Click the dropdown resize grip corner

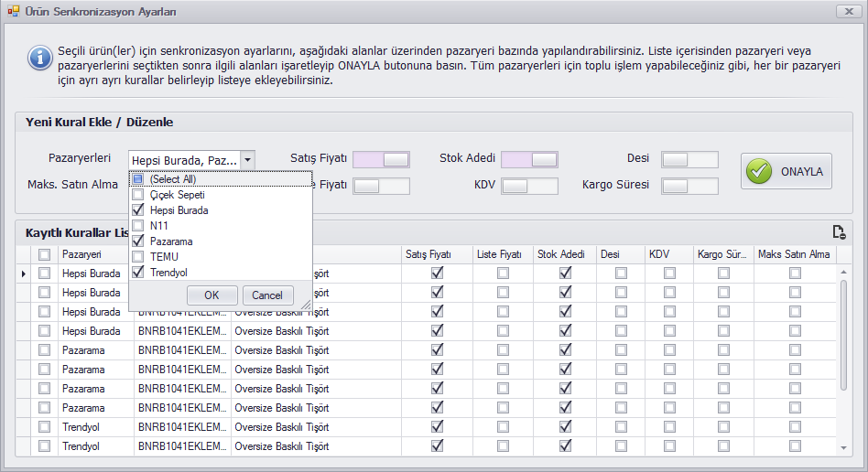[x=306, y=305]
